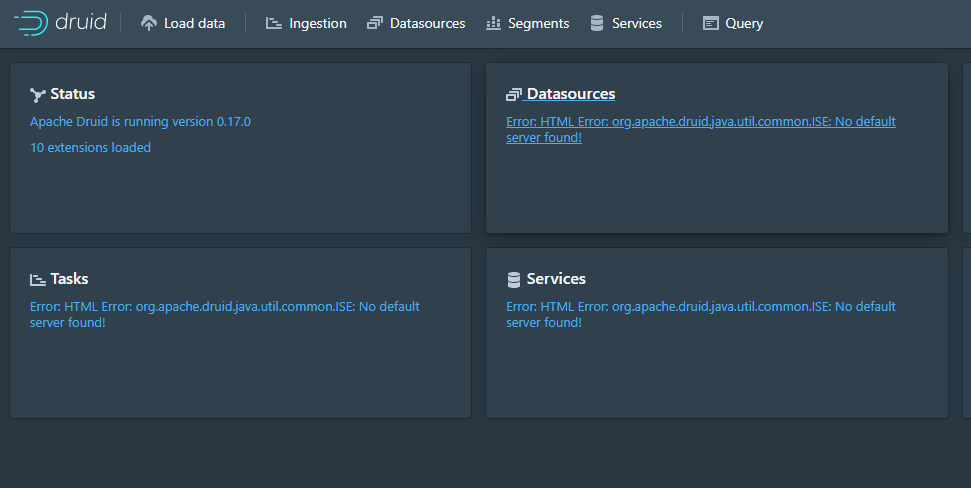The image size is (971, 488).
Task: Select Load data in the header
Action: (x=194, y=23)
